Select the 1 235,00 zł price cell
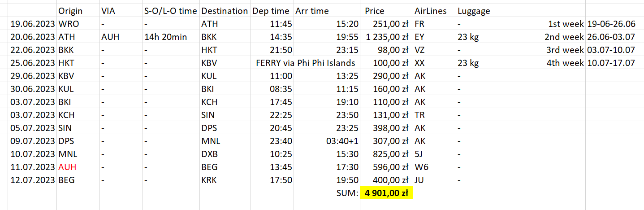Viewport: 644px width, 210px height. (386, 37)
